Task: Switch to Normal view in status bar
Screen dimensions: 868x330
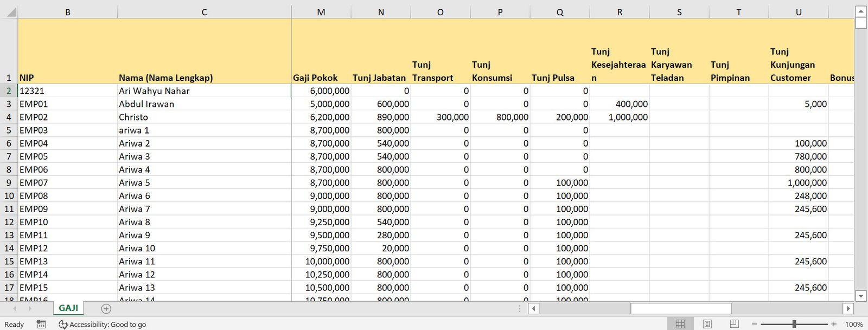Action: coord(680,324)
